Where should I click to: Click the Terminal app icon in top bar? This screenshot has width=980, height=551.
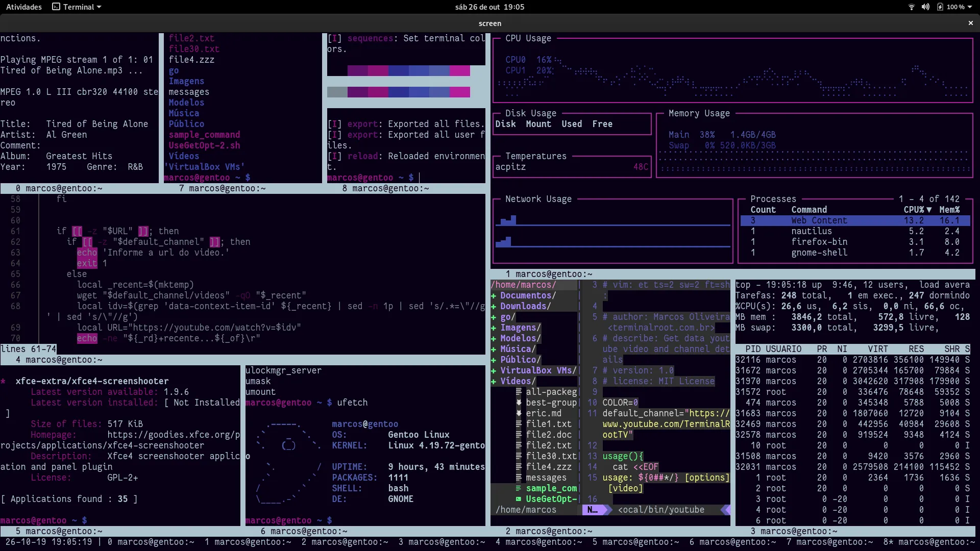point(56,7)
